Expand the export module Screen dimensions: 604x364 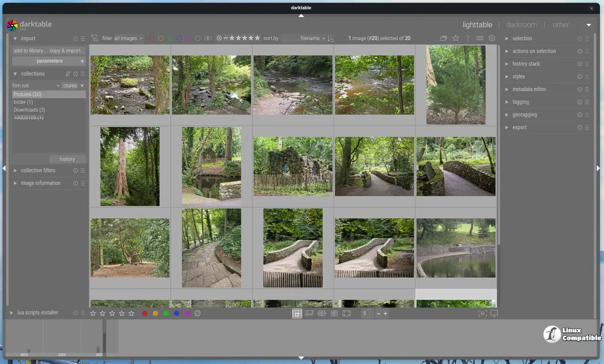point(520,127)
